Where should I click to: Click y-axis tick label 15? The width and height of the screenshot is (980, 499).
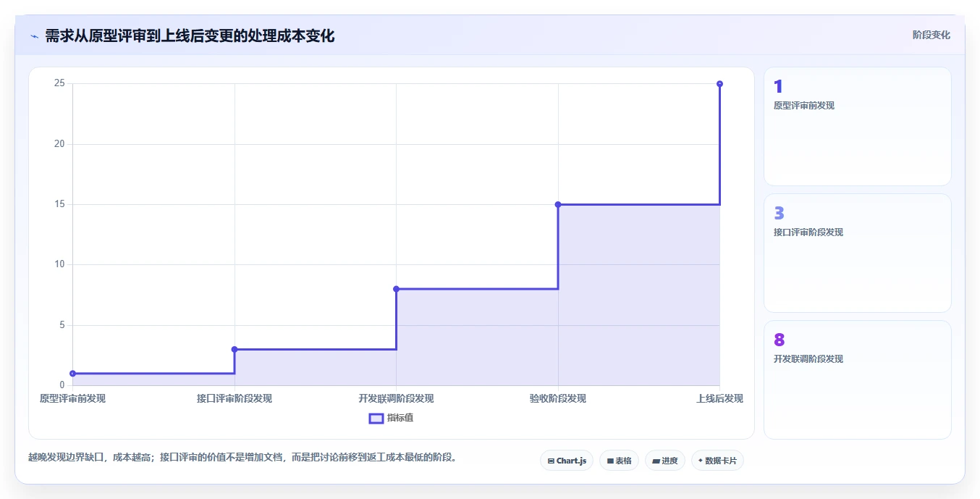tap(59, 204)
